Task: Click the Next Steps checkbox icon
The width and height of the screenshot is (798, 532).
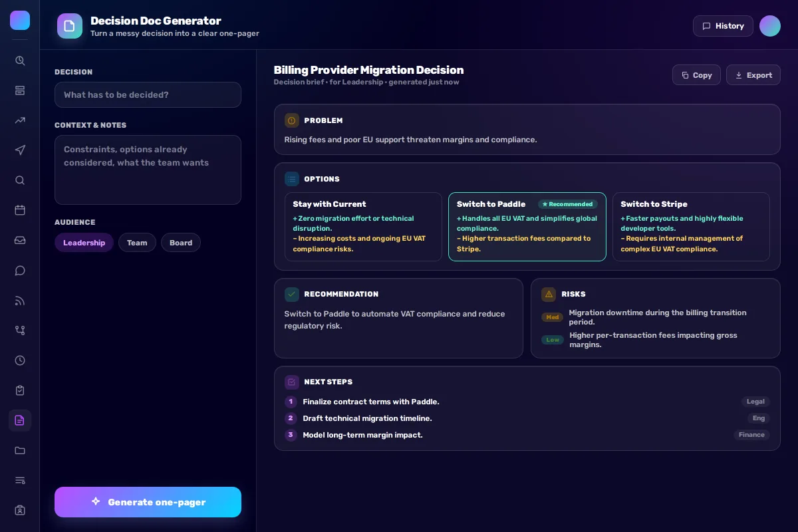Action: click(x=292, y=382)
